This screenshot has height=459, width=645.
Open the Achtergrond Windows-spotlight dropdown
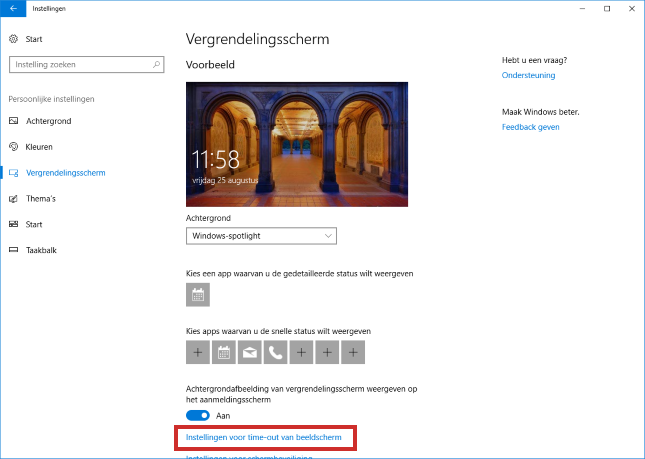click(261, 236)
